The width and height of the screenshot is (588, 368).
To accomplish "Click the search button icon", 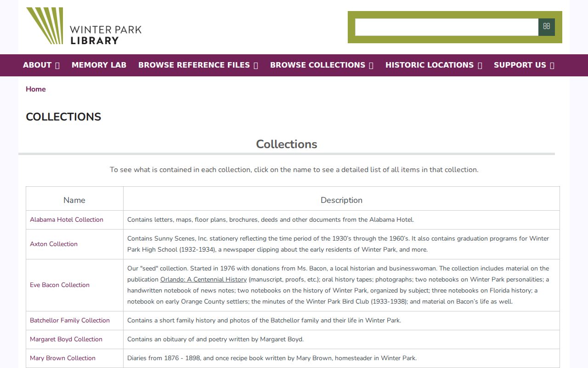I will (x=547, y=27).
